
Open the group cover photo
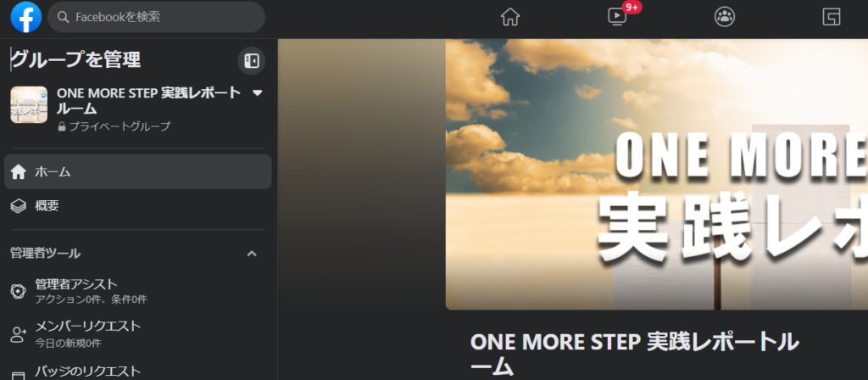click(657, 174)
